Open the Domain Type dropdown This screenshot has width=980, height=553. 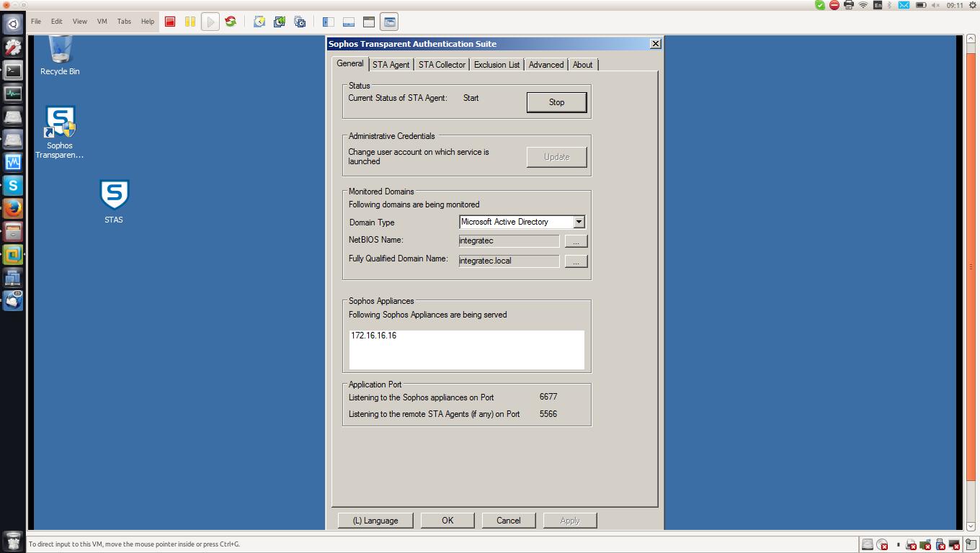[579, 222]
